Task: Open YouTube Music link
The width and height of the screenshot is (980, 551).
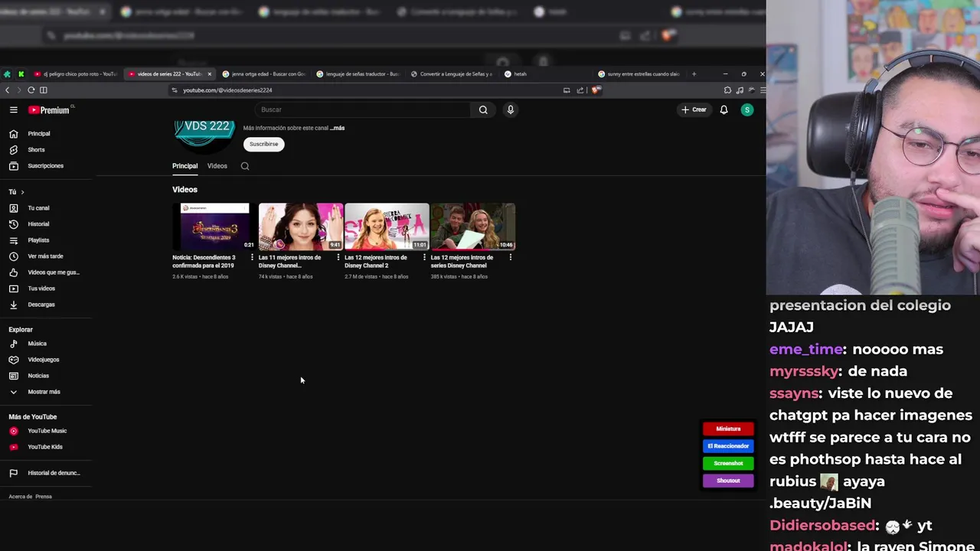Action: pyautogui.click(x=46, y=431)
